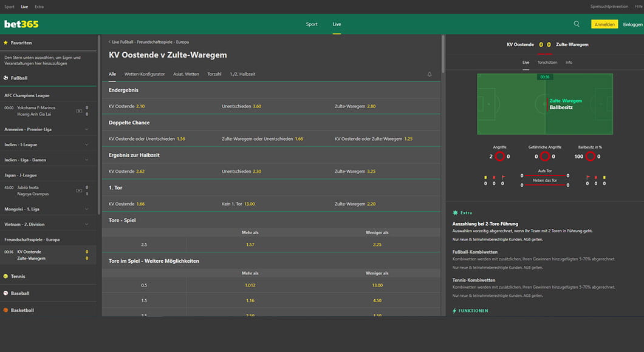The width and height of the screenshot is (644, 352).
Task: Click the Fußball ball icon in sidebar
Action: pyautogui.click(x=5, y=78)
